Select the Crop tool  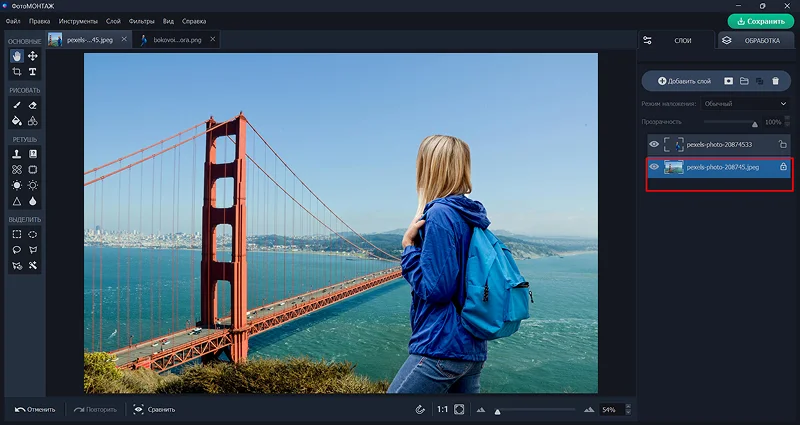pyautogui.click(x=17, y=72)
